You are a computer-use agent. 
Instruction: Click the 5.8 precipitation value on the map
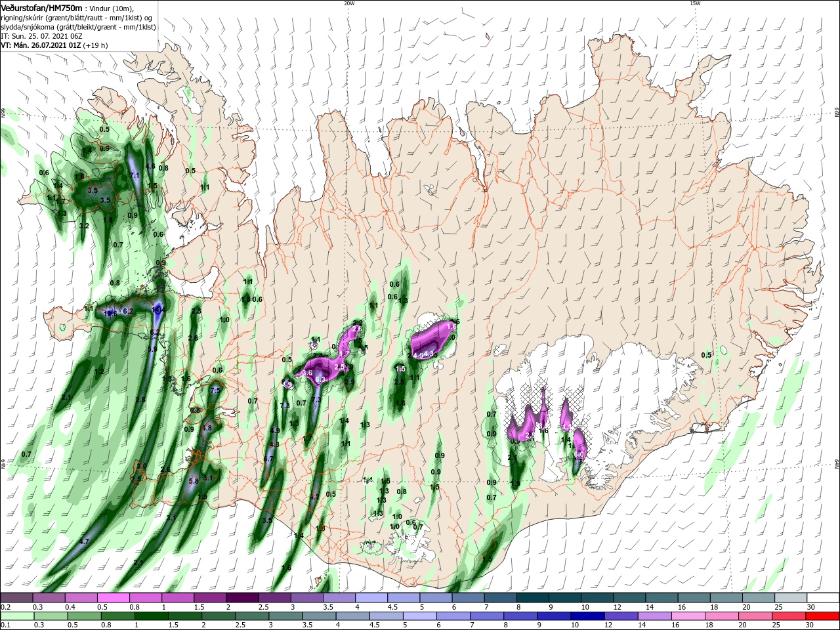[x=193, y=481]
